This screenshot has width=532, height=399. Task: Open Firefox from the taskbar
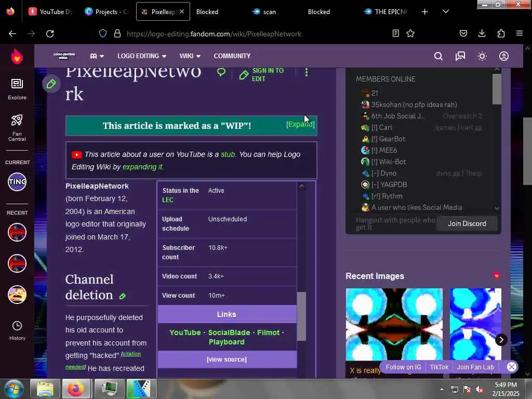point(76,389)
